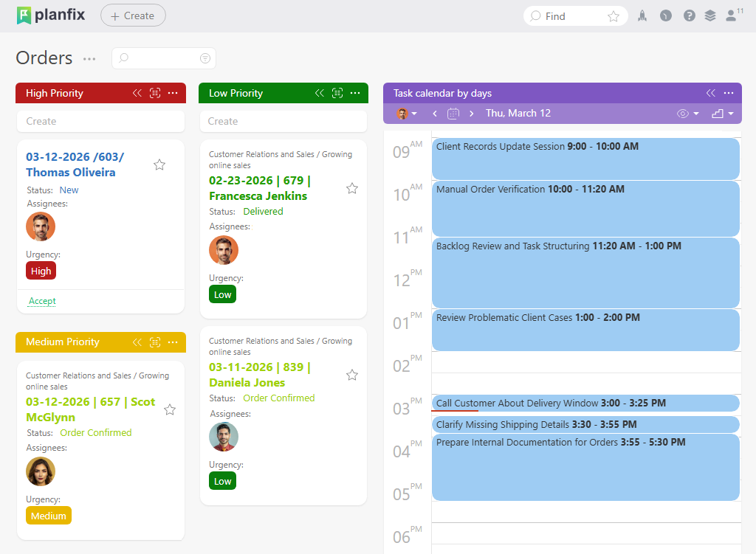Collapse the Low Priority column
Screen dimensions: 756x554
pyautogui.click(x=319, y=93)
